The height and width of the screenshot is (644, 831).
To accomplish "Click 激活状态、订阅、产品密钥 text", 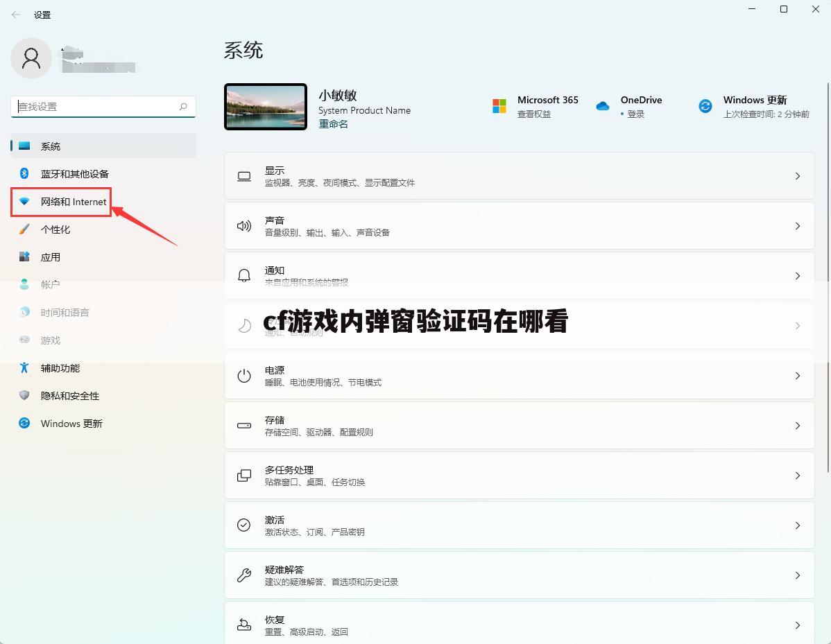I will point(315,532).
